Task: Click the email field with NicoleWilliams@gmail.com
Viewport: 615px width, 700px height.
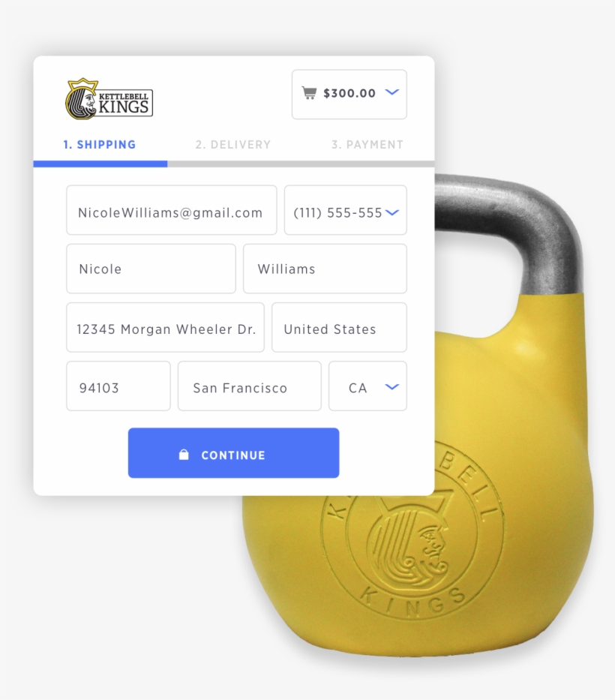Action: (172, 210)
